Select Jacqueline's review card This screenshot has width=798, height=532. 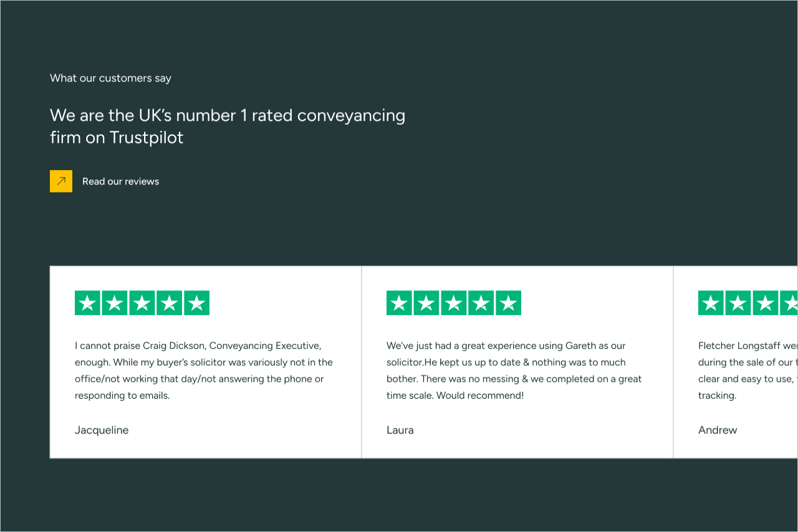(206, 363)
